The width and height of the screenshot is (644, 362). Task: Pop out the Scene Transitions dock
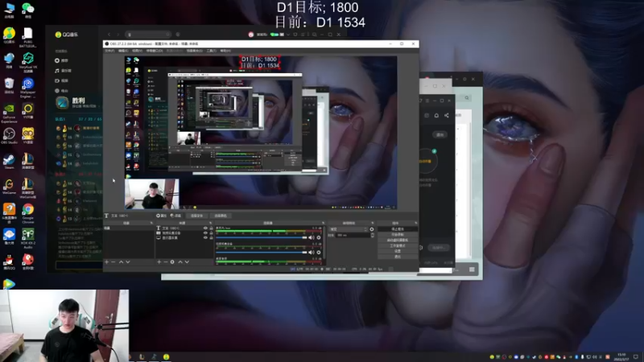point(373,223)
